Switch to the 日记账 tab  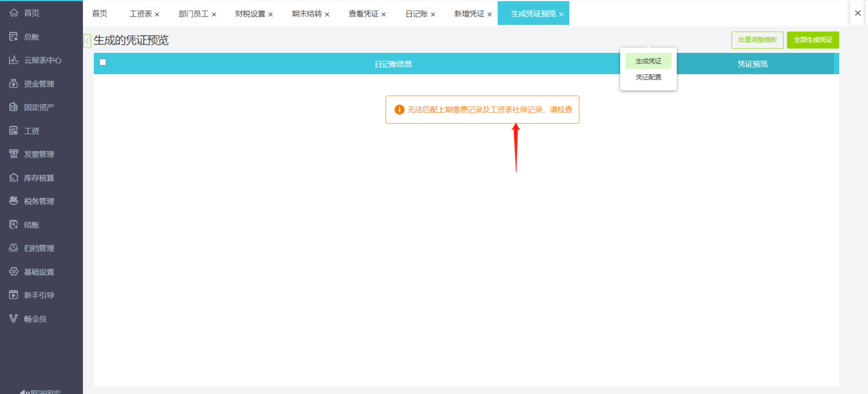[416, 14]
